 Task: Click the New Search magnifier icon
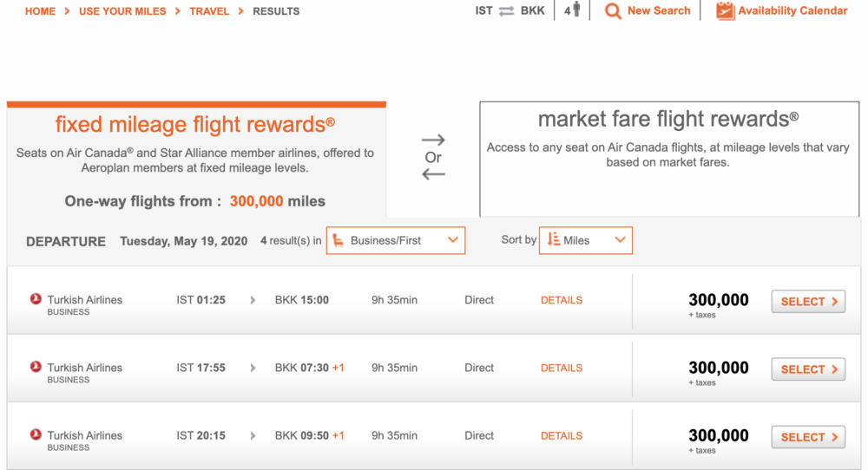(x=613, y=11)
